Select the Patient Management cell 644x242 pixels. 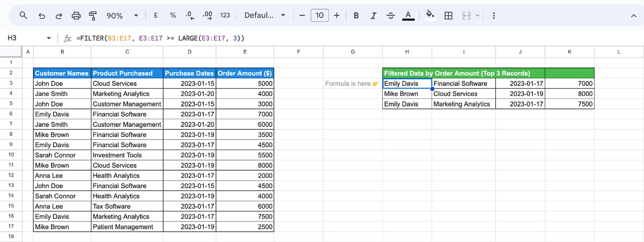(127, 227)
